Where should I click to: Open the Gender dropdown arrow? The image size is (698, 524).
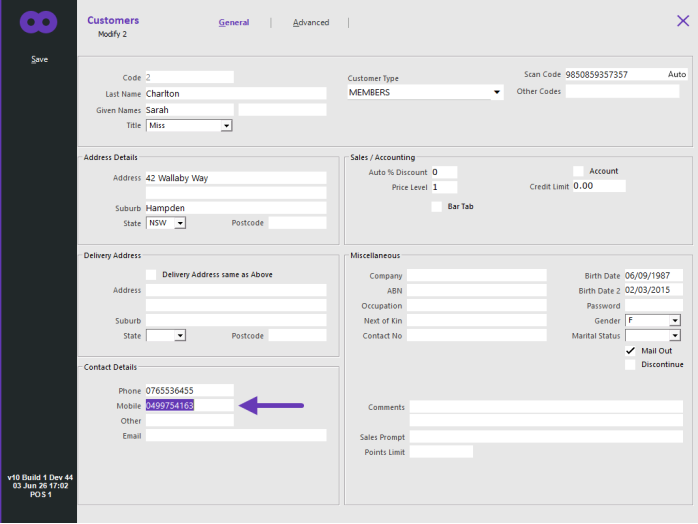[675, 321]
